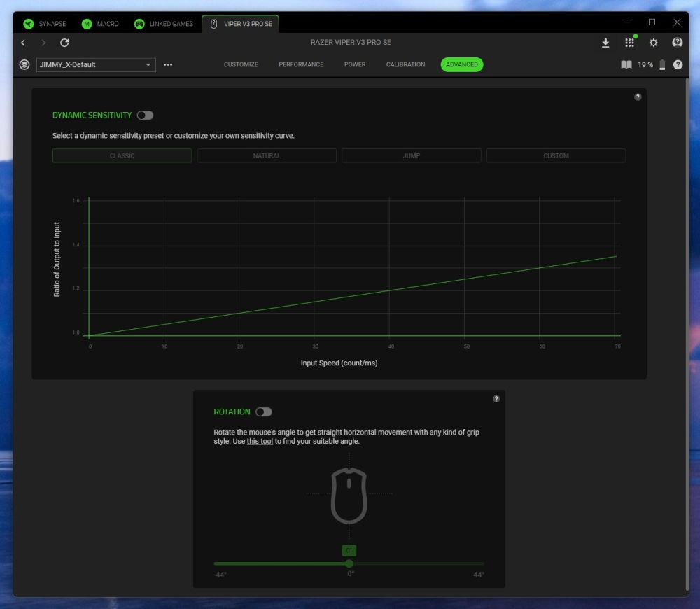
Task: Click the profile layers icon
Action: point(24,64)
